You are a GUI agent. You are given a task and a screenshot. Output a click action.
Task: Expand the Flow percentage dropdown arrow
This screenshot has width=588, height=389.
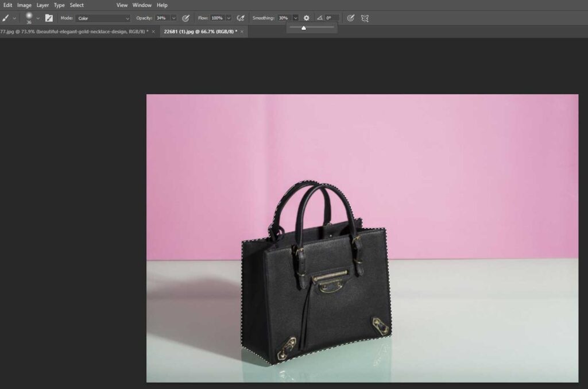click(x=229, y=18)
